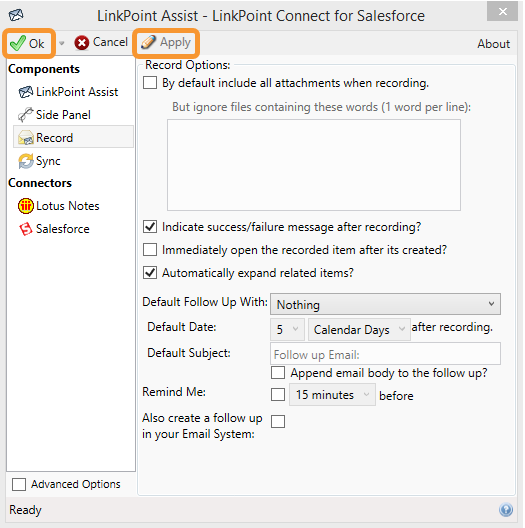Check Append email body to the follow up
The width and height of the screenshot is (525, 528).
(278, 373)
